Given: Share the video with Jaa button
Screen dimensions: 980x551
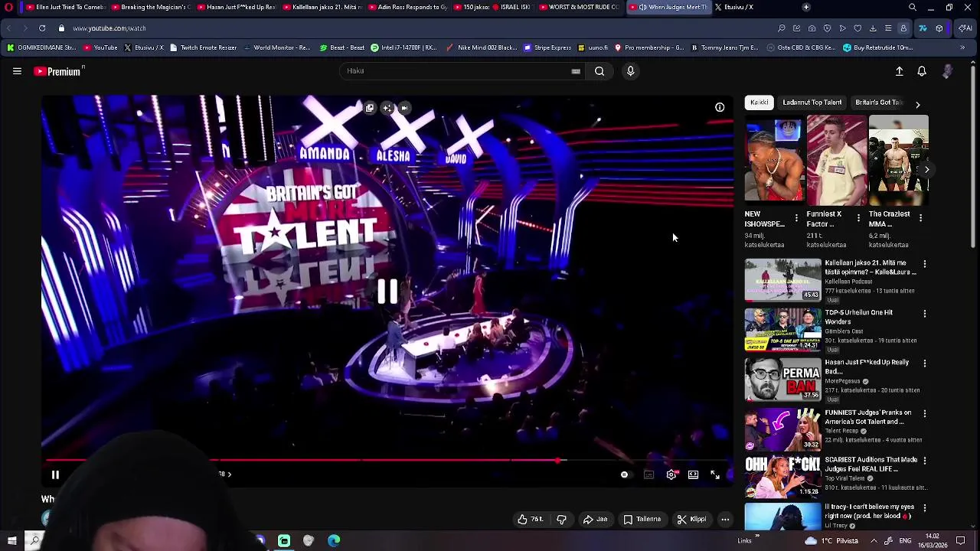Looking at the screenshot, I should (x=596, y=520).
